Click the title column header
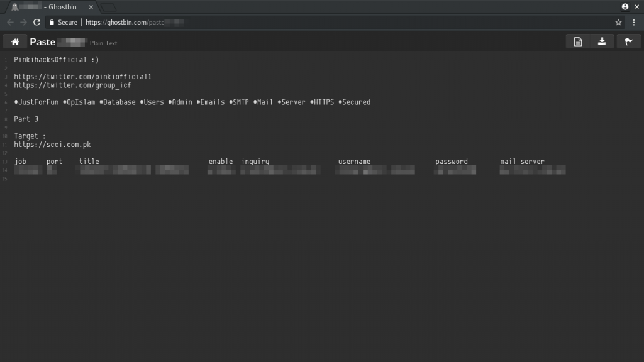This screenshot has height=362, width=644. click(89, 162)
